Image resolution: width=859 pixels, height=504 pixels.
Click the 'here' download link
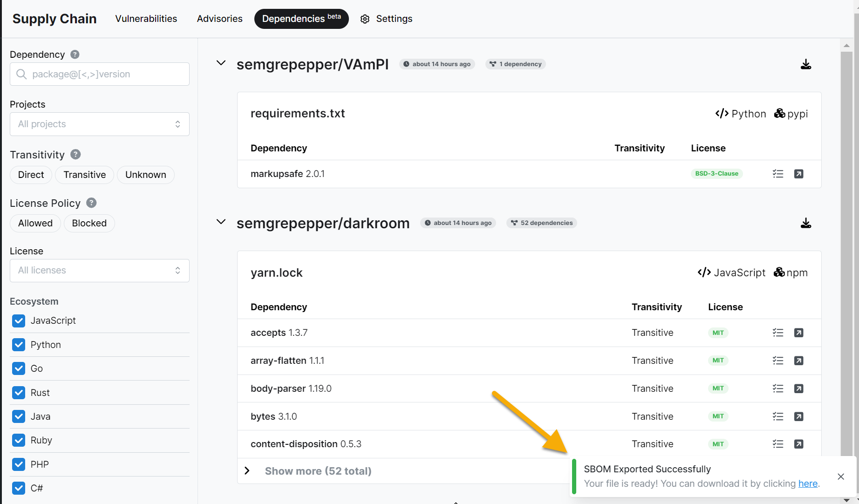point(808,484)
